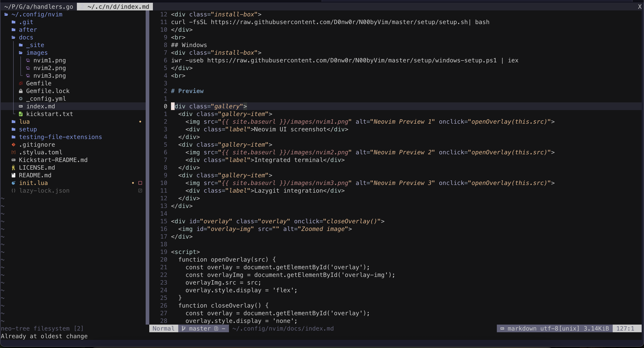Screen dimensions: 644x348
Task: Click the key icon next to LICENSE.md
Action: [x=13, y=168]
